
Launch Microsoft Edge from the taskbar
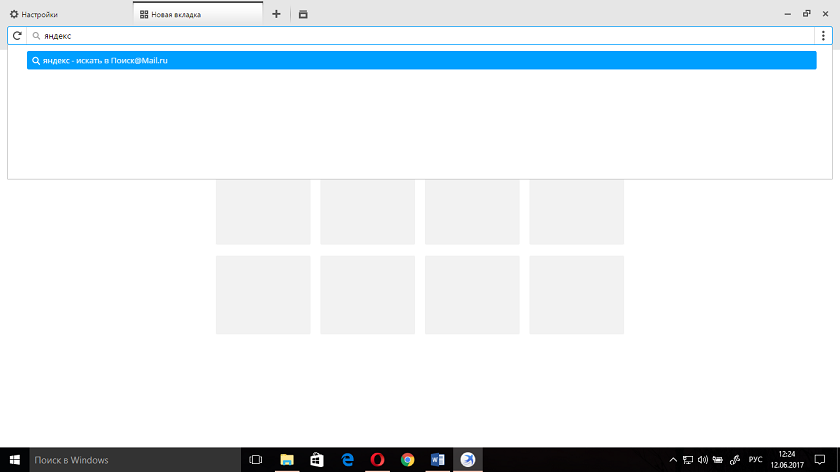[347, 460]
